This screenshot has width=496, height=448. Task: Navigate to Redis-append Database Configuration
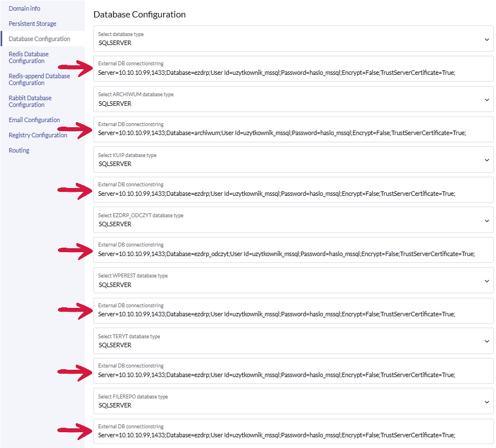(x=39, y=79)
